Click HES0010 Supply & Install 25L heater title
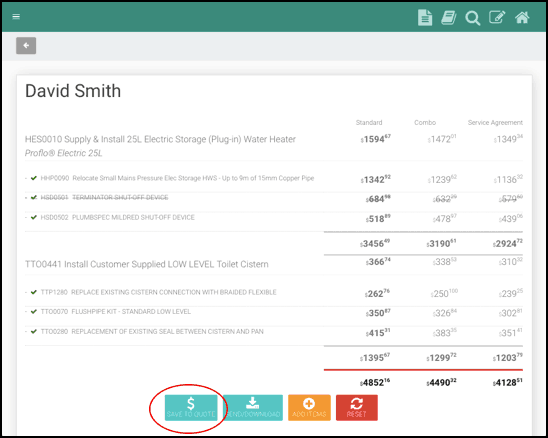 (x=160, y=139)
